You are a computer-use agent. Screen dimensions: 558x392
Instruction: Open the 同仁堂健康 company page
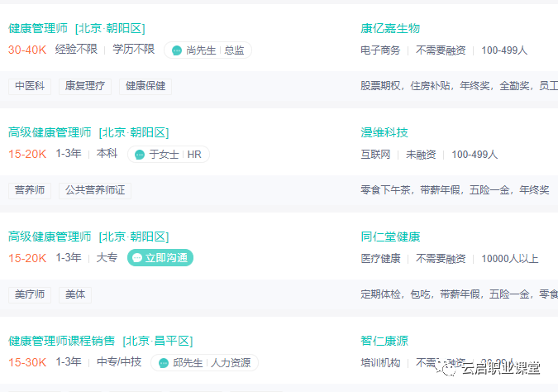point(390,237)
